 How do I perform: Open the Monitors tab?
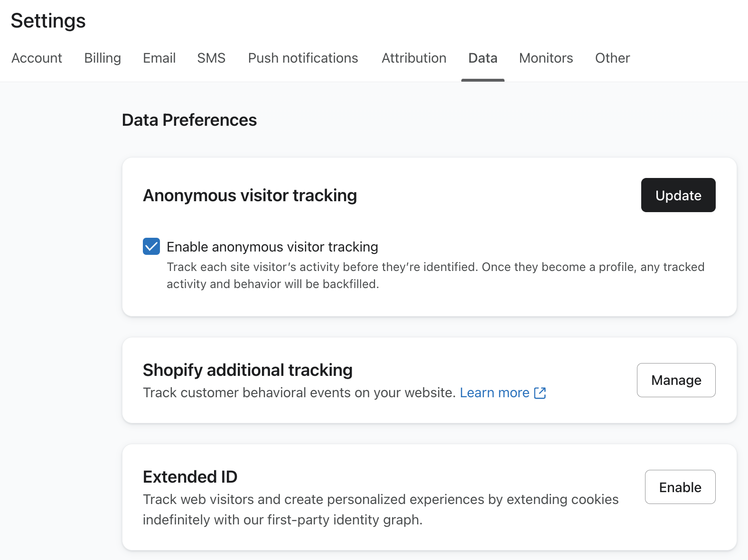coord(546,58)
